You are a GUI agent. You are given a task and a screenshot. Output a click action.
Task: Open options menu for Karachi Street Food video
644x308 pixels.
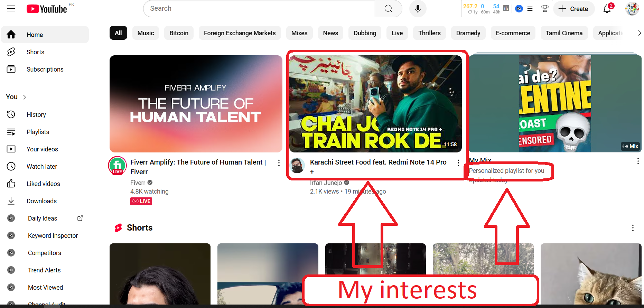coord(458,162)
